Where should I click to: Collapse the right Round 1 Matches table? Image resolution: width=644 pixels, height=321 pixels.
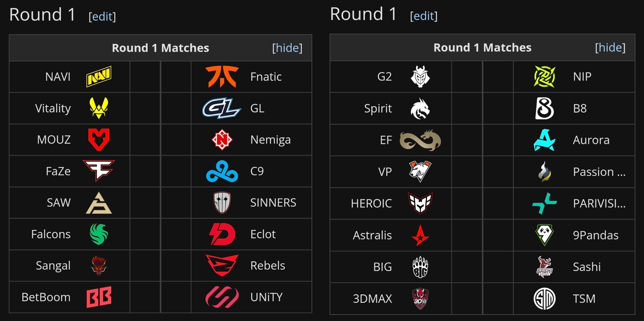(610, 47)
